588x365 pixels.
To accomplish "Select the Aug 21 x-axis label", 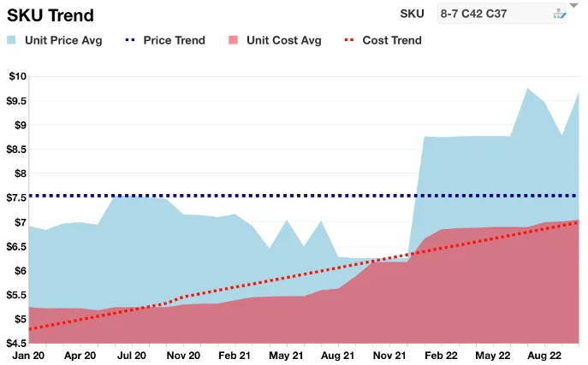I will click(338, 356).
